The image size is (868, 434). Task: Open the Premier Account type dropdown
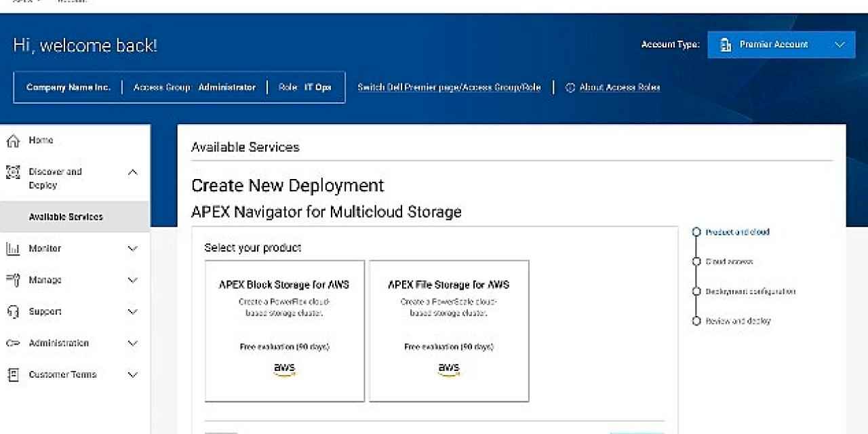coord(781,45)
